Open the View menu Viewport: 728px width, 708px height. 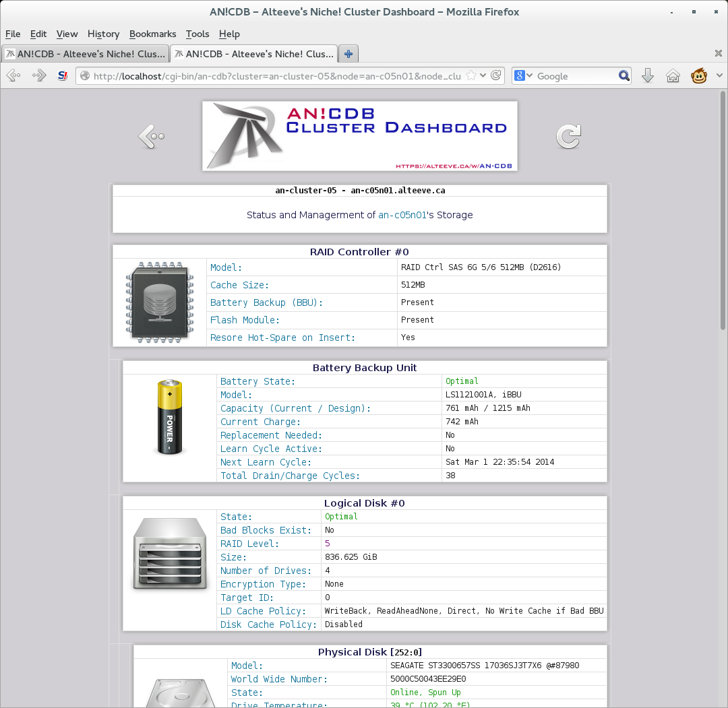tap(67, 34)
